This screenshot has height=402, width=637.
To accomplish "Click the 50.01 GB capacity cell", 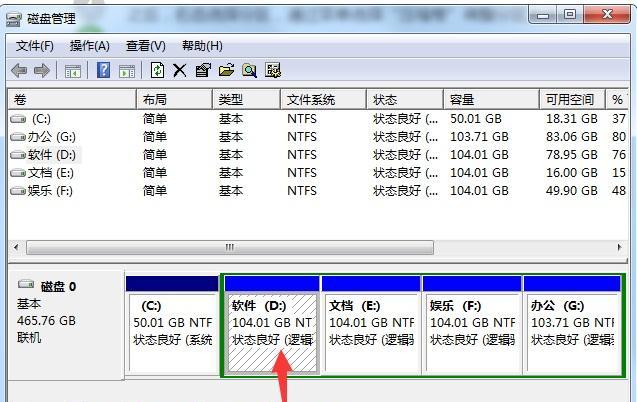I will tap(476, 119).
